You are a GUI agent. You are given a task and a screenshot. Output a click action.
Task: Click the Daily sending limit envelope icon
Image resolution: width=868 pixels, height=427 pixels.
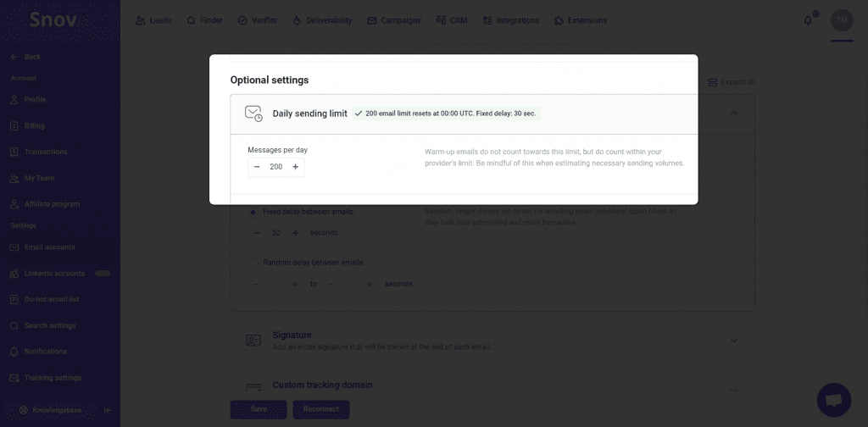(253, 114)
